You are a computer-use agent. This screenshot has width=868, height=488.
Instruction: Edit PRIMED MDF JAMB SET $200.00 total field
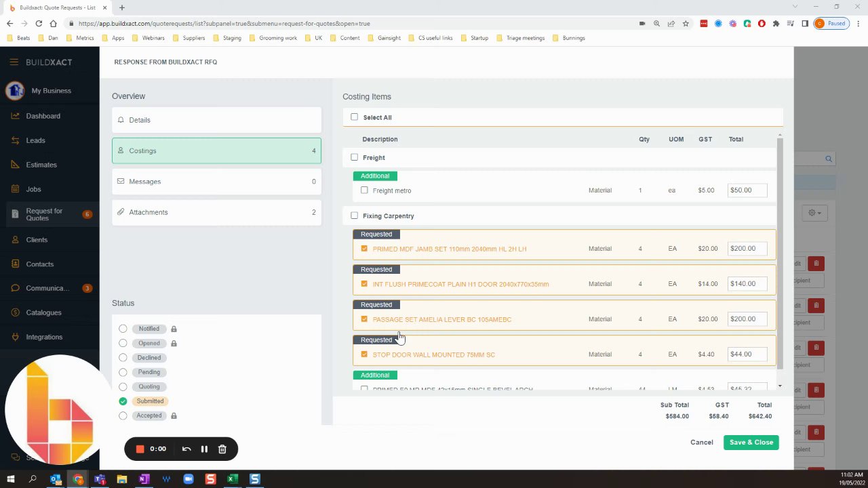(x=747, y=249)
